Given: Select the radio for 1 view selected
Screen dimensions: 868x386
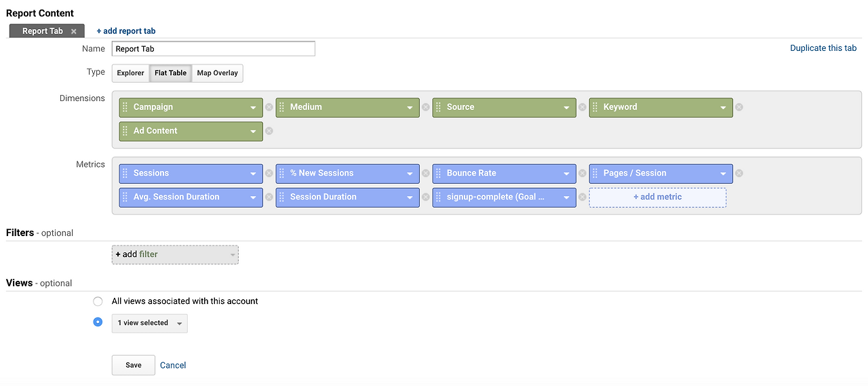Looking at the screenshot, I should [98, 322].
